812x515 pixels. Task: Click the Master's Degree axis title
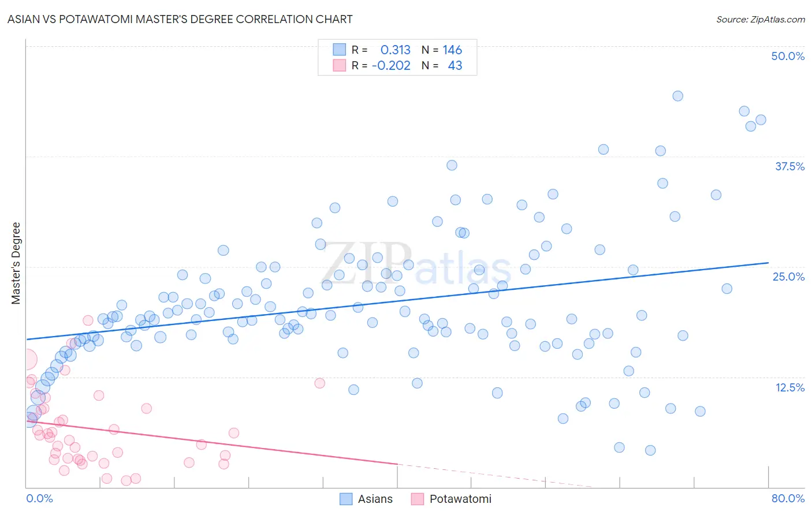pos(16,263)
